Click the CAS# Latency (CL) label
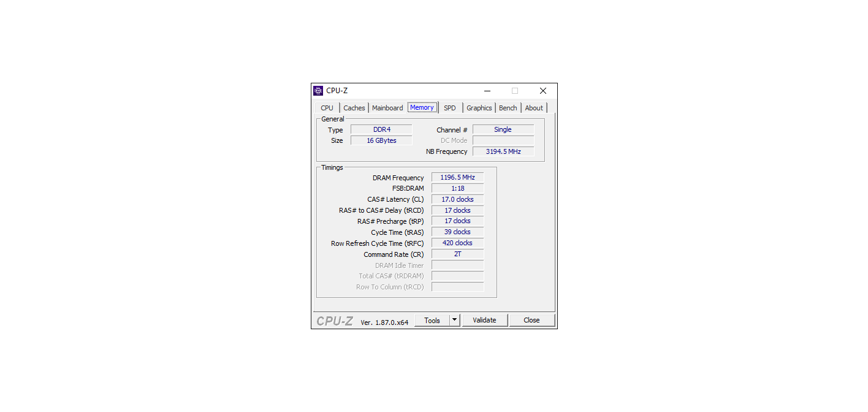The image size is (868, 412). 395,200
